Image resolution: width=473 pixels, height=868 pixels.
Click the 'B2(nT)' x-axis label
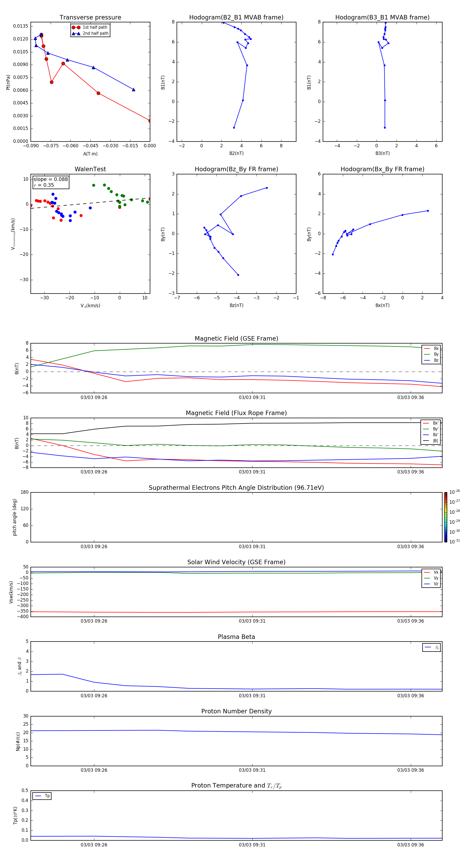pyautogui.click(x=236, y=153)
